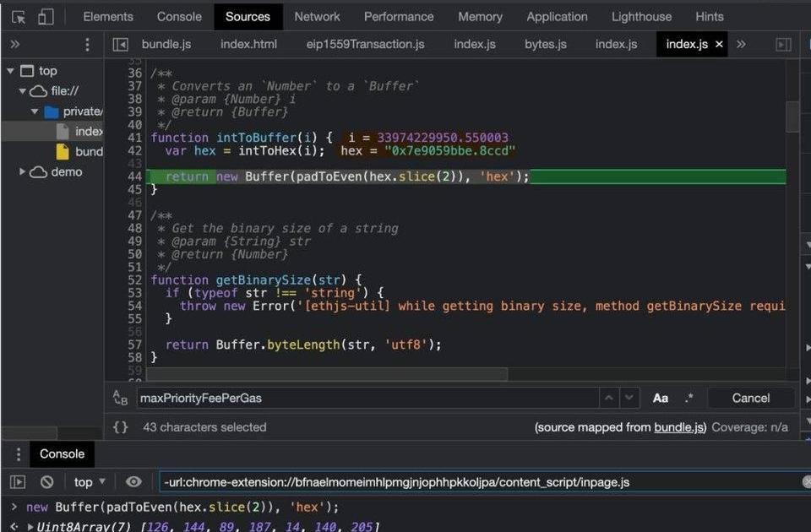Clear the console with the block icon
811x532 pixels.
coord(47,482)
